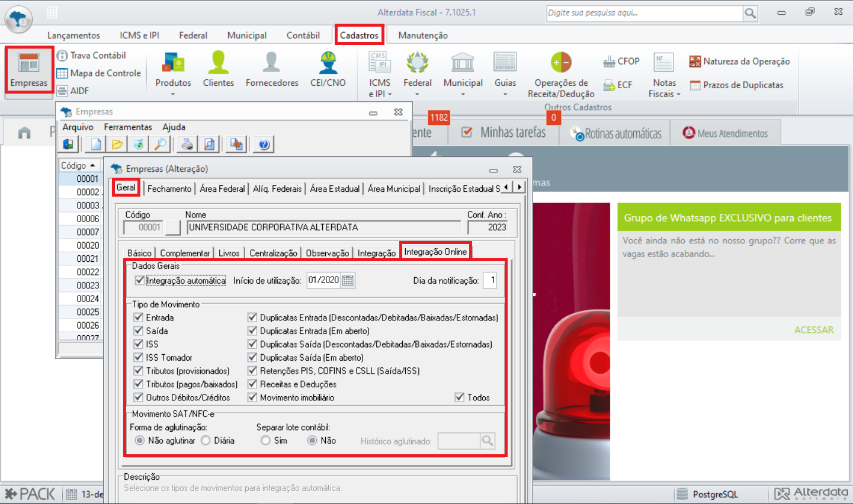Open the Área Estadual tab
The width and height of the screenshot is (853, 504).
[335, 188]
